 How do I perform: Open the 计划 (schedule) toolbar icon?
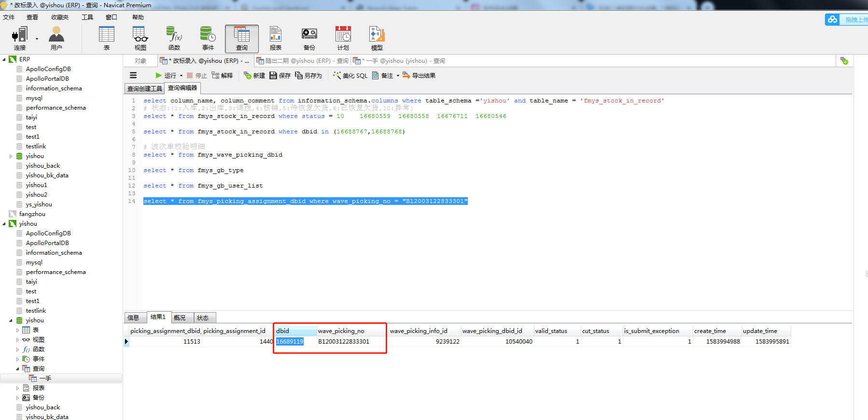pyautogui.click(x=343, y=39)
